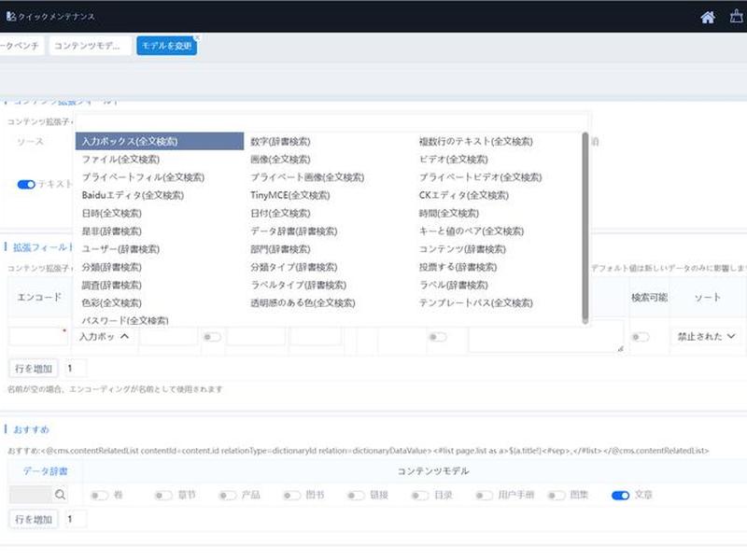
Task: Click the quick maintenance logo icon
Action: tap(11, 16)
